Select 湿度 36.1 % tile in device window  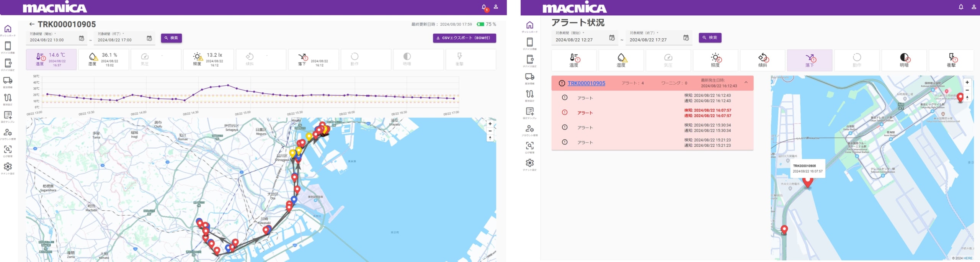[x=103, y=60]
